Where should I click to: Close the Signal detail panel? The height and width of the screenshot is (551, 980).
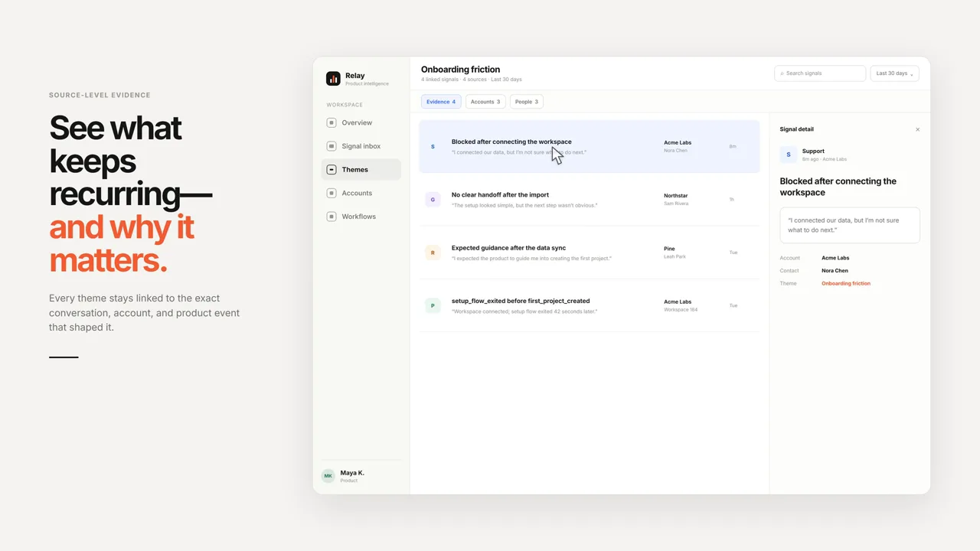pyautogui.click(x=918, y=129)
